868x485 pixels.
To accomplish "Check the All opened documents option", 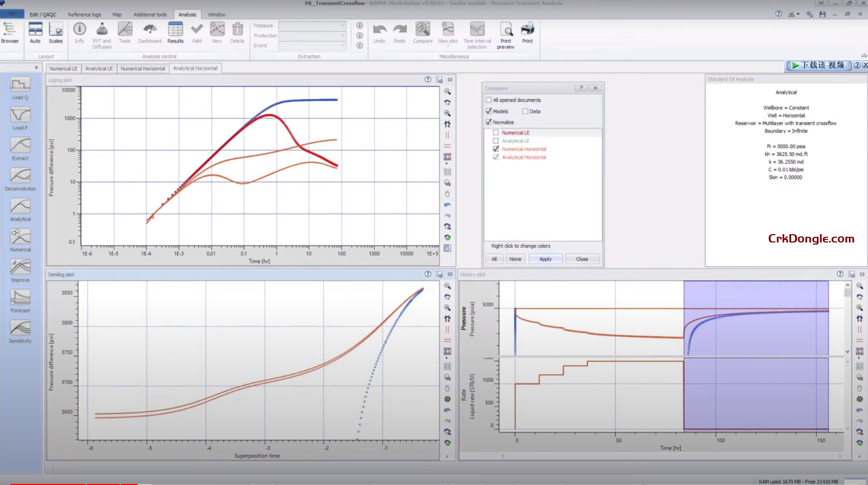I will pyautogui.click(x=489, y=100).
